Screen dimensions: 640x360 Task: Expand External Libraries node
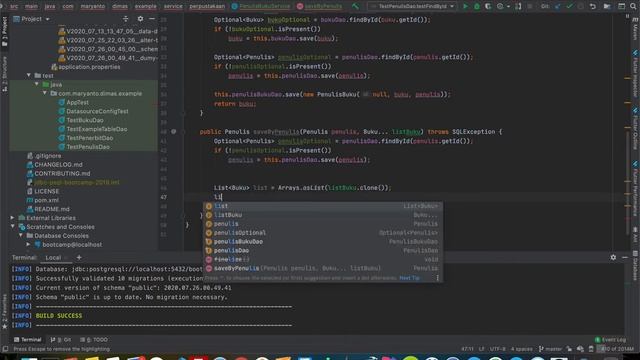[13, 218]
